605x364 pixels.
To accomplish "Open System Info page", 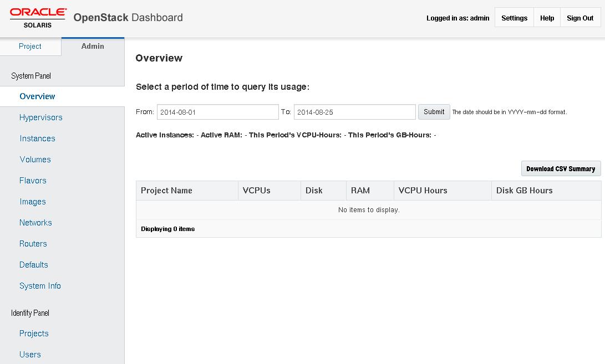I will coord(40,285).
